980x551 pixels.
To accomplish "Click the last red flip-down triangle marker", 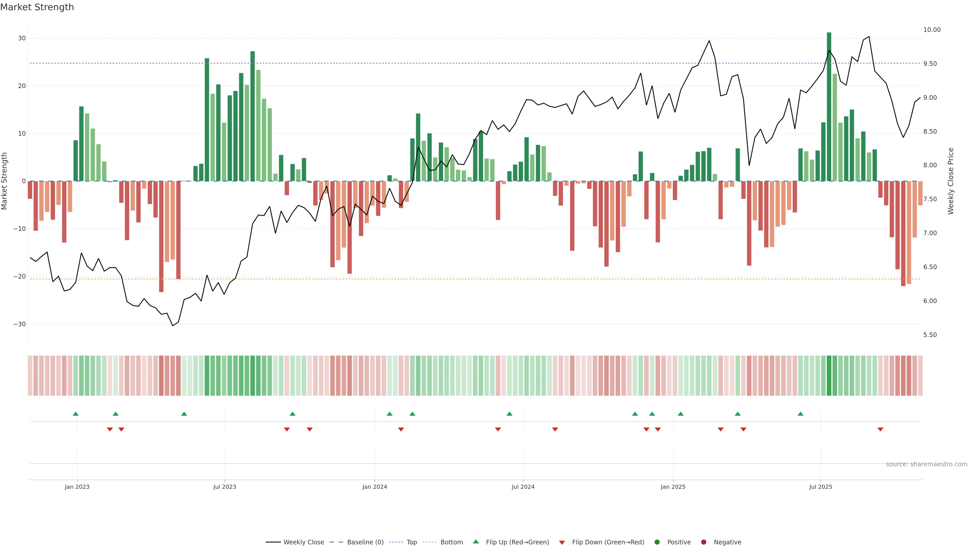I will 880,429.
